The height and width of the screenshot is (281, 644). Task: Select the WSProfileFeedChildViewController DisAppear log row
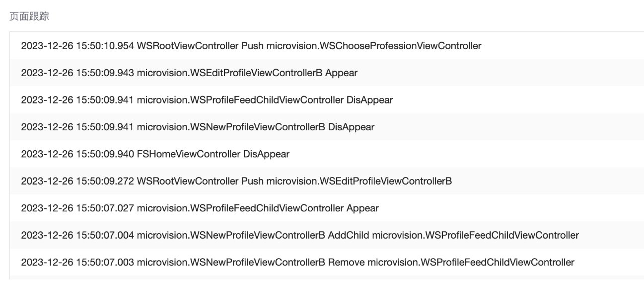(x=207, y=100)
